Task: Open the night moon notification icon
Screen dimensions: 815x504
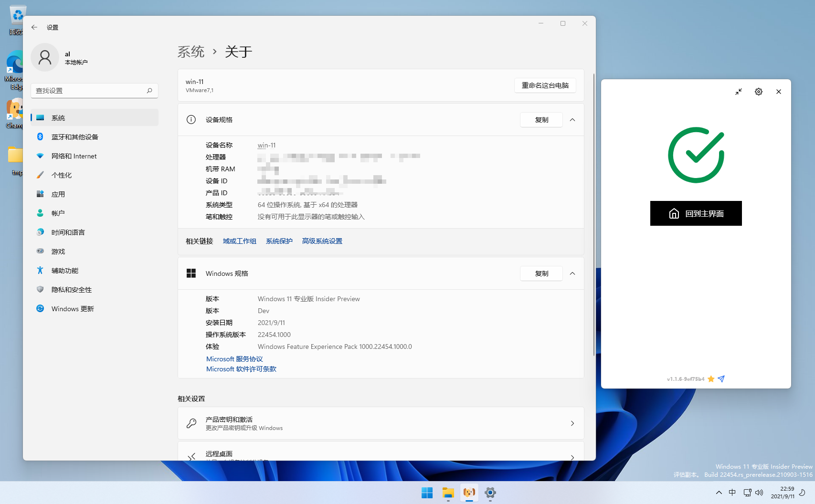Action: [803, 493]
